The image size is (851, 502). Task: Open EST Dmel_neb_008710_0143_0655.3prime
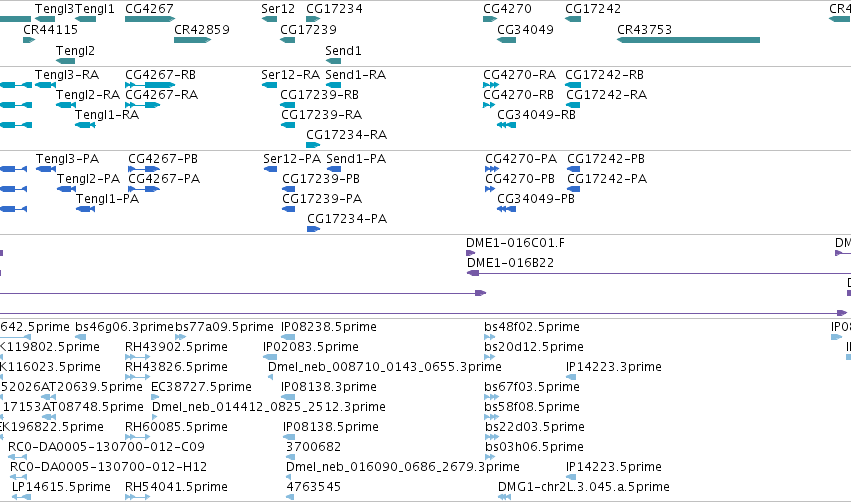[385, 367]
